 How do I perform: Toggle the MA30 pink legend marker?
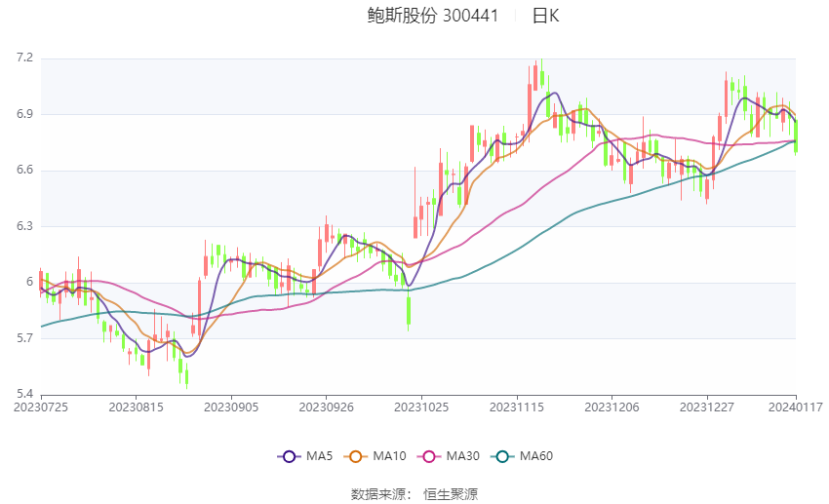click(429, 456)
